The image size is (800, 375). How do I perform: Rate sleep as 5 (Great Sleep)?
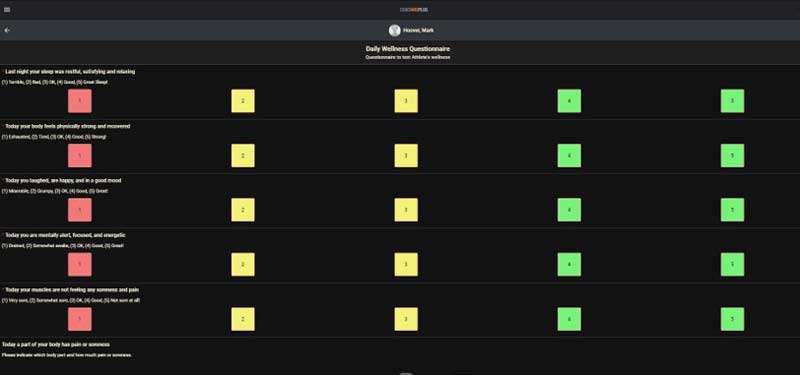[x=732, y=101]
